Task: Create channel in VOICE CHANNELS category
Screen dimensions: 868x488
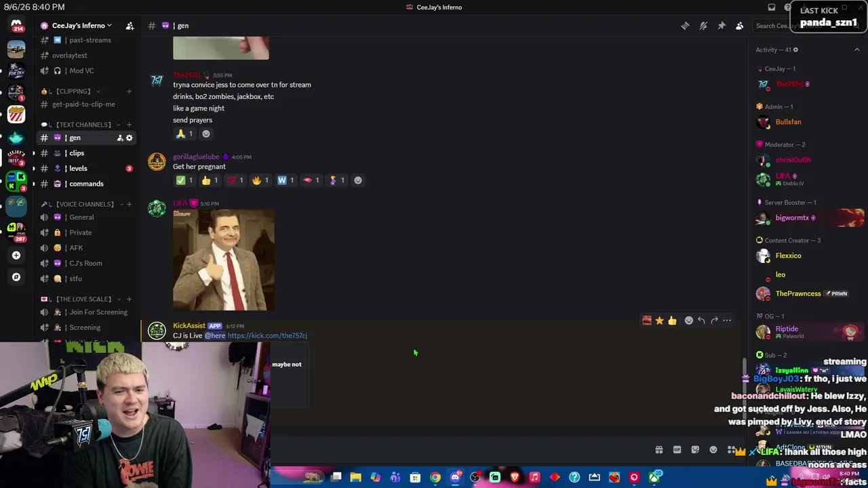Action: (x=129, y=204)
